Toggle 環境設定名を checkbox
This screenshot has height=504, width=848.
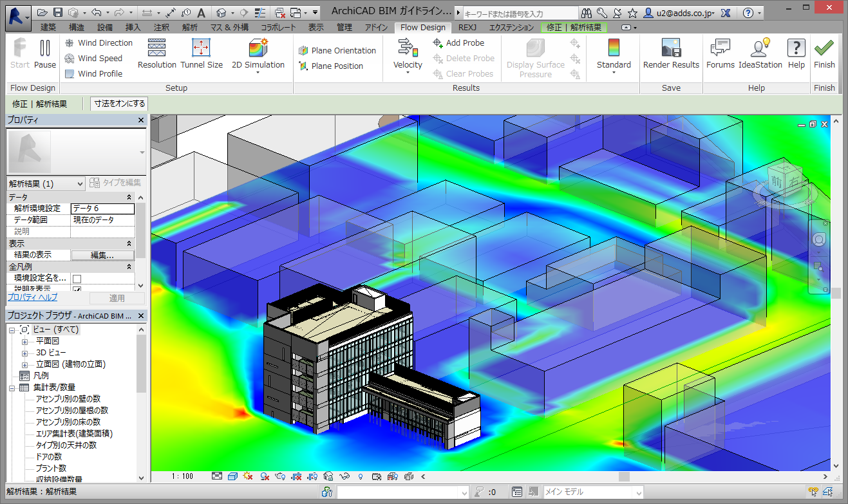pyautogui.click(x=77, y=279)
